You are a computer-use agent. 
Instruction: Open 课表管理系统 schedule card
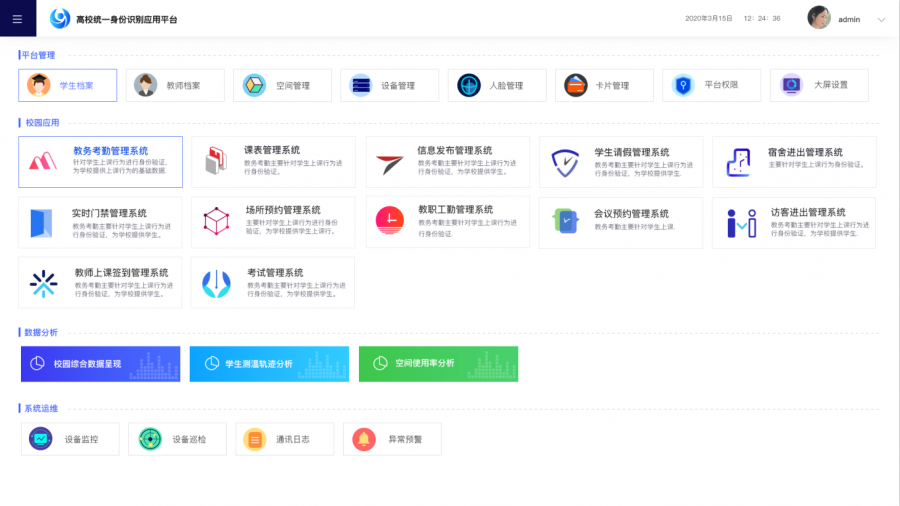point(273,162)
